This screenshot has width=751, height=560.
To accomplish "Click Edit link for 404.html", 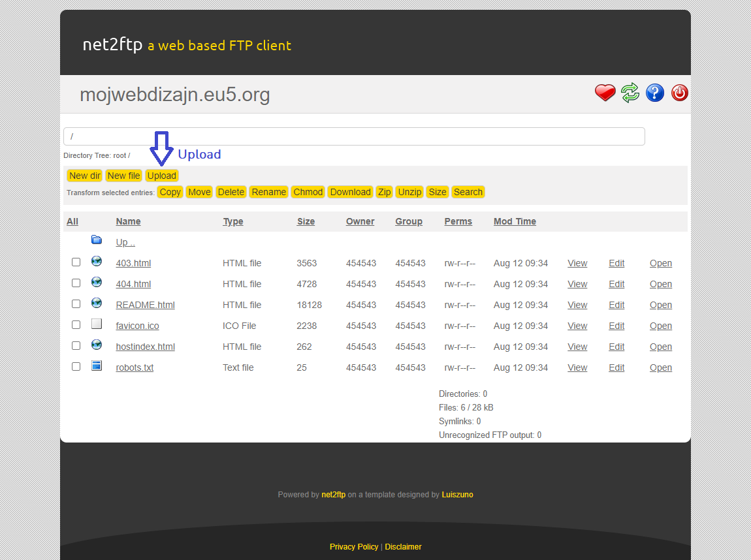I will (x=616, y=285).
